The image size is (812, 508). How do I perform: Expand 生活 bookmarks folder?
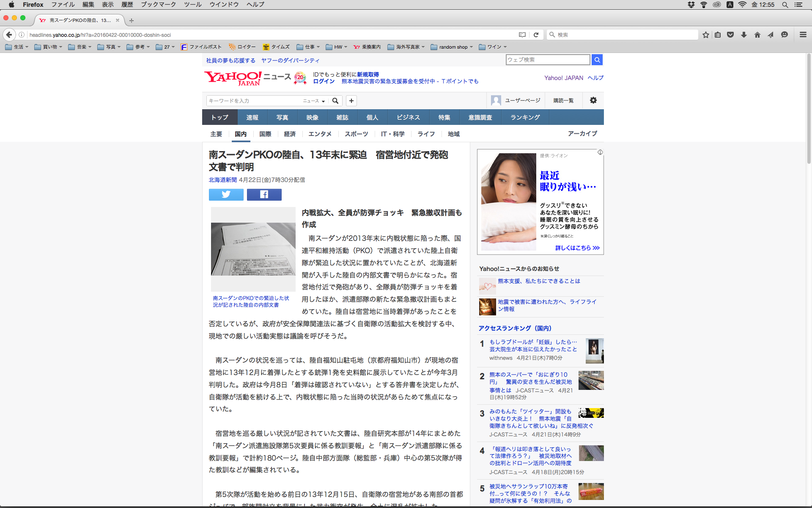tap(17, 47)
